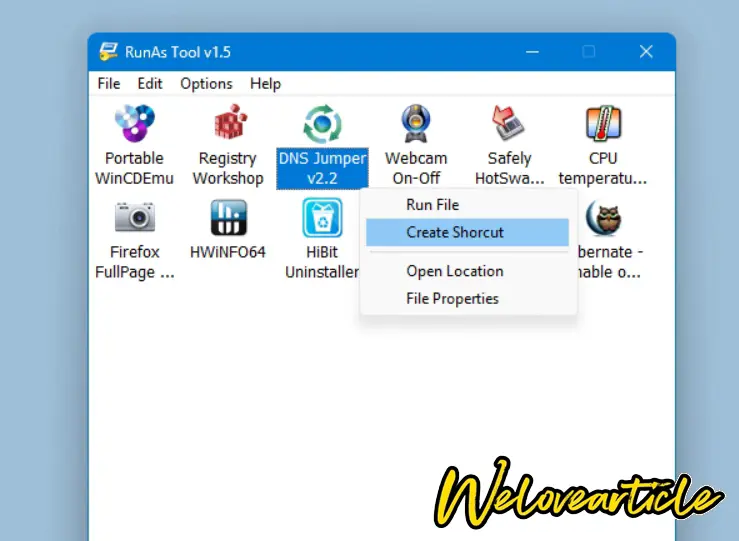
Task: Select the Safely HotSwap icon
Action: [509, 125]
